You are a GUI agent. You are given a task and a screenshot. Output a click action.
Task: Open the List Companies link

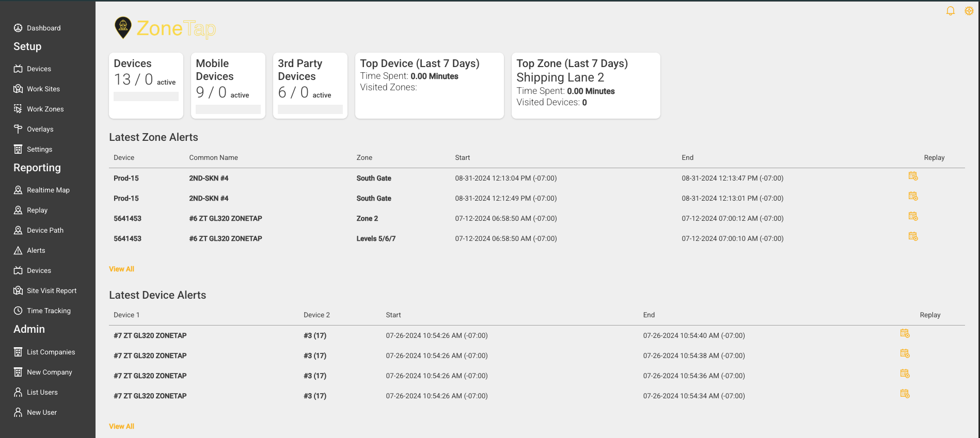pos(51,352)
